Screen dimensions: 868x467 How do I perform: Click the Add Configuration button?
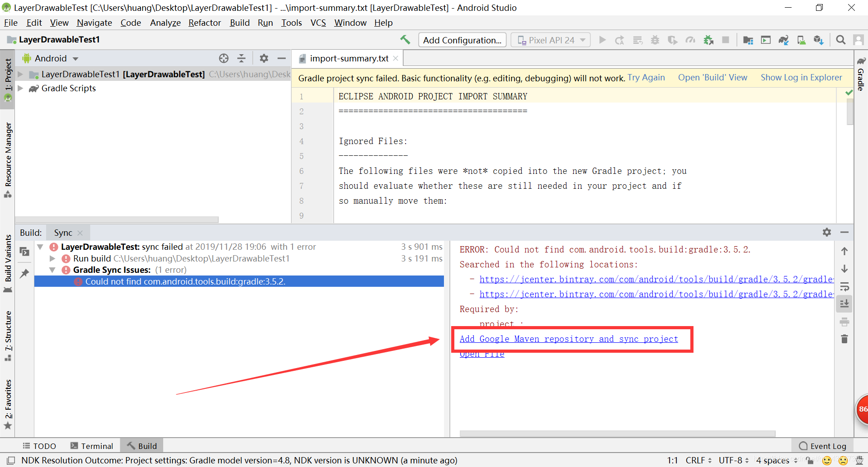(462, 40)
